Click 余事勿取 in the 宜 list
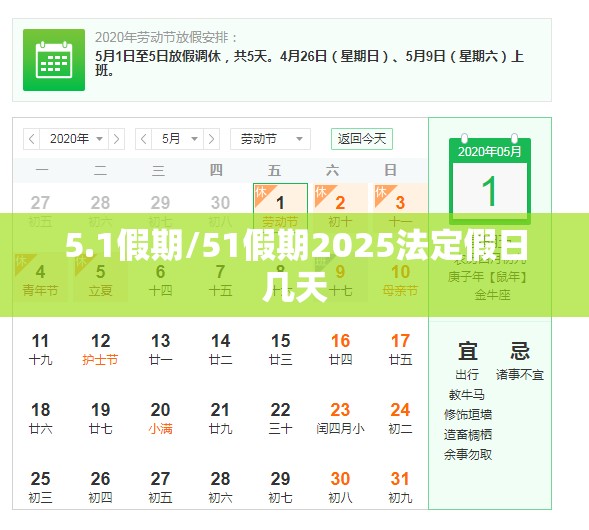589x530 pixels. [468, 455]
